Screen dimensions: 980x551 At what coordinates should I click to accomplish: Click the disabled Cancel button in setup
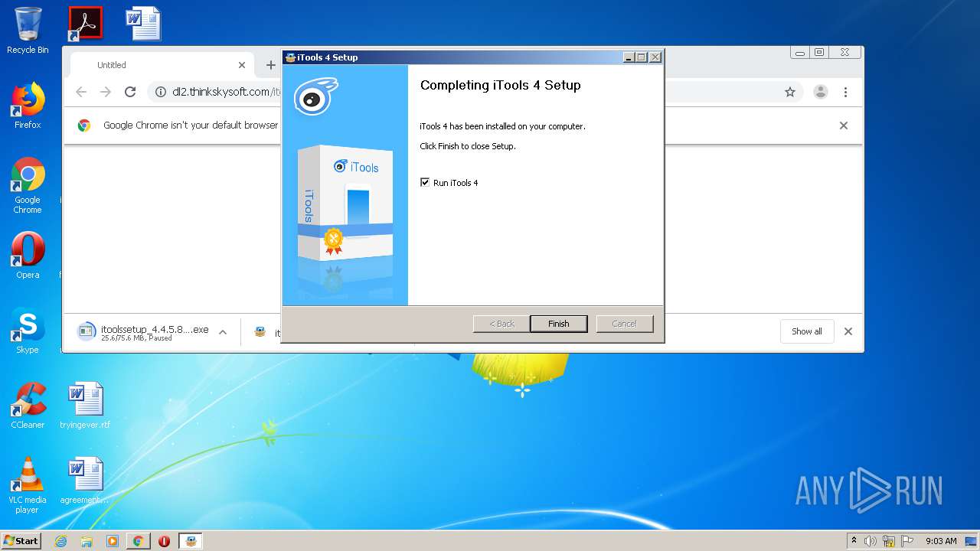(625, 324)
